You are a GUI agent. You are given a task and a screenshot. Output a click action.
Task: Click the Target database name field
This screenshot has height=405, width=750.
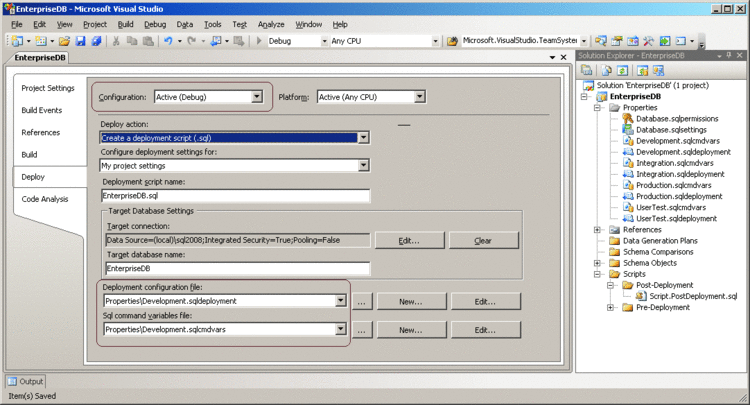click(x=238, y=268)
